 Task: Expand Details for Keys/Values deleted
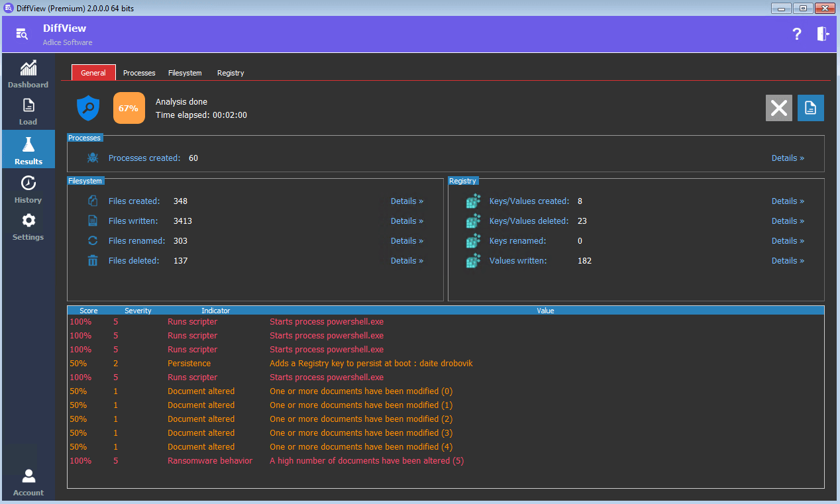788,221
